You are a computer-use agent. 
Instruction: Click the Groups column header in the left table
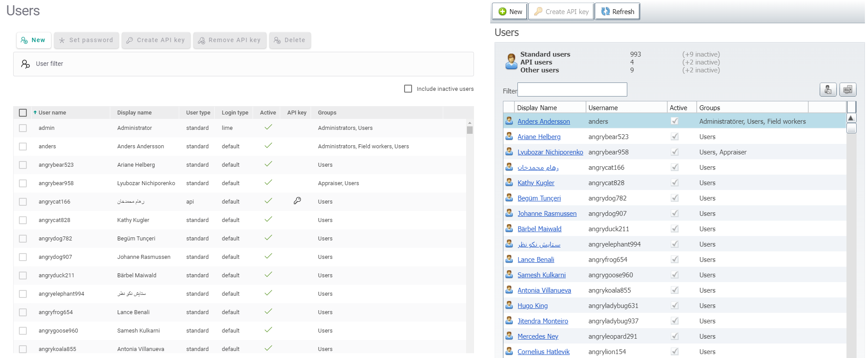(x=327, y=113)
